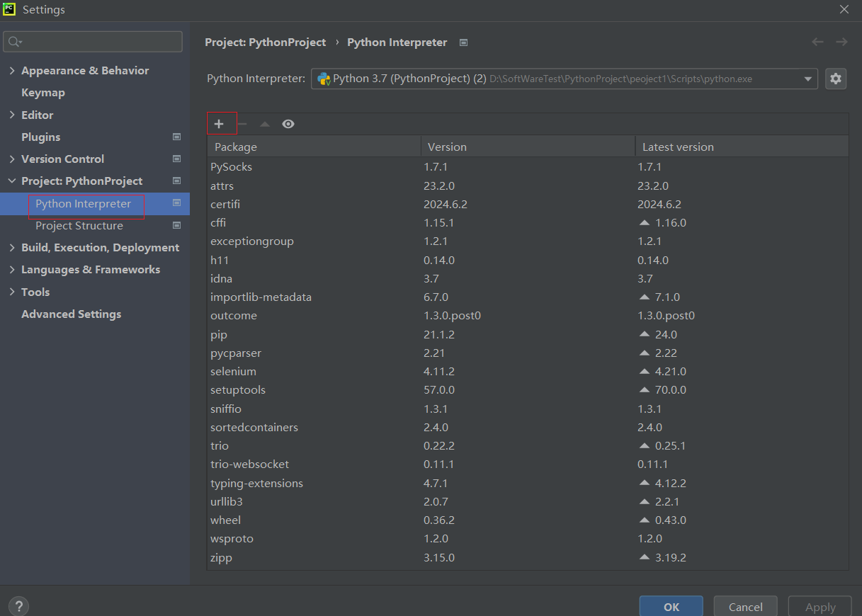Select the importlib-metadata package row

point(528,297)
